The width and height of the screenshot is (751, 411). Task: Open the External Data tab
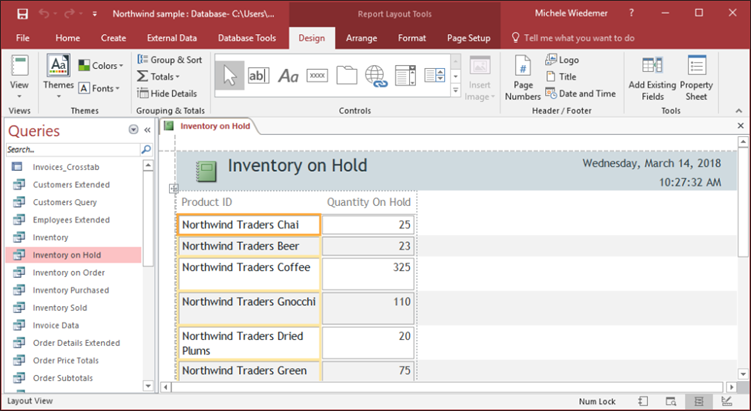pyautogui.click(x=172, y=38)
